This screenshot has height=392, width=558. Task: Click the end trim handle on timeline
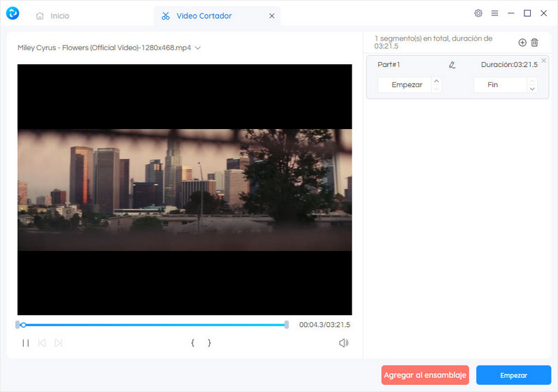coord(287,325)
